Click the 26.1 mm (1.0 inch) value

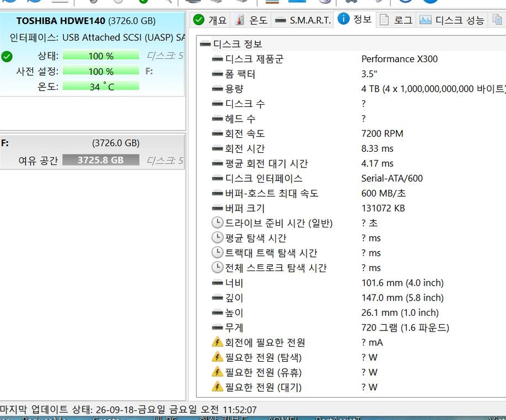tap(400, 312)
